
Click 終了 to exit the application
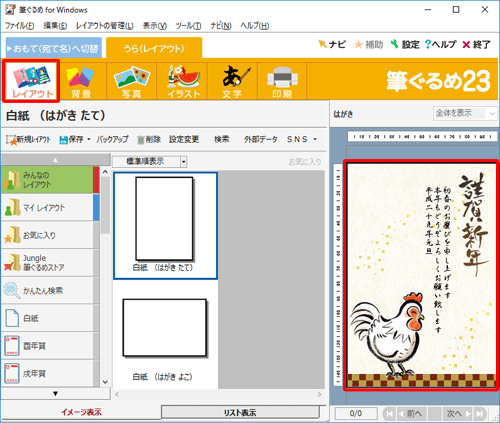476,44
